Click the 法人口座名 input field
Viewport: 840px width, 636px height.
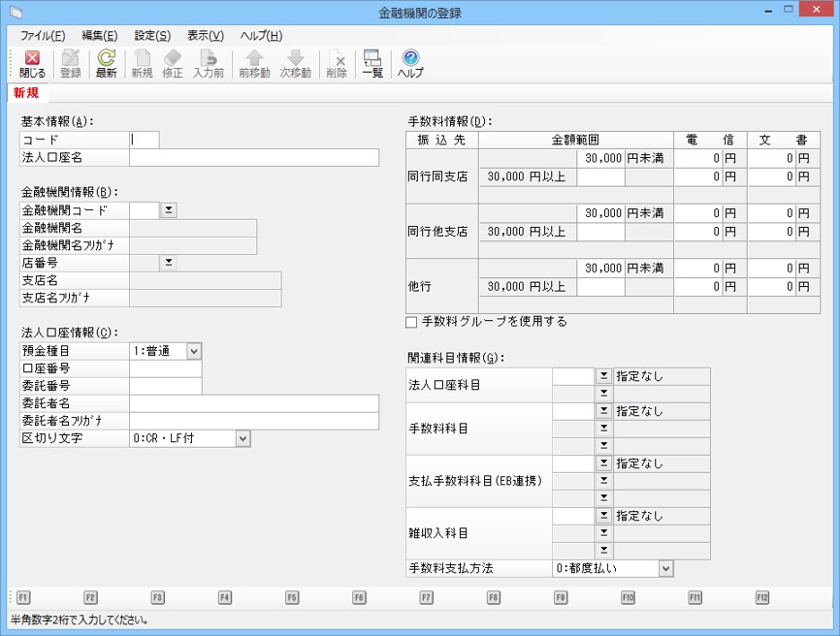[x=253, y=158]
